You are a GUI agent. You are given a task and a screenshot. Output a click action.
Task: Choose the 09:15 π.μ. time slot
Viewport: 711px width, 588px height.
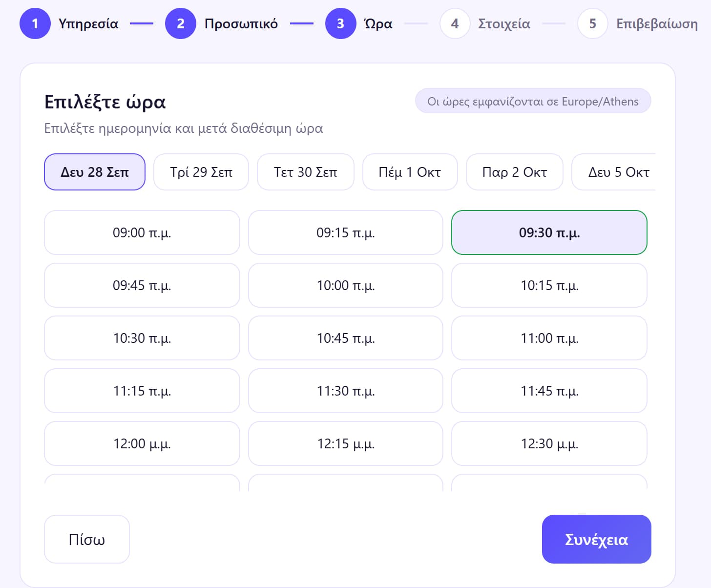(x=346, y=232)
